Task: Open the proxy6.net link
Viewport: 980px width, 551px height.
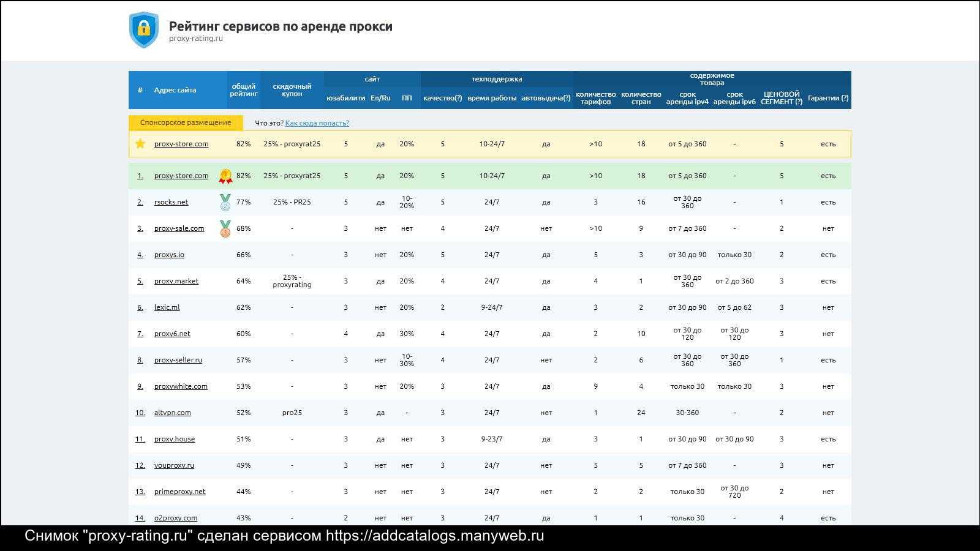Action: (x=172, y=334)
